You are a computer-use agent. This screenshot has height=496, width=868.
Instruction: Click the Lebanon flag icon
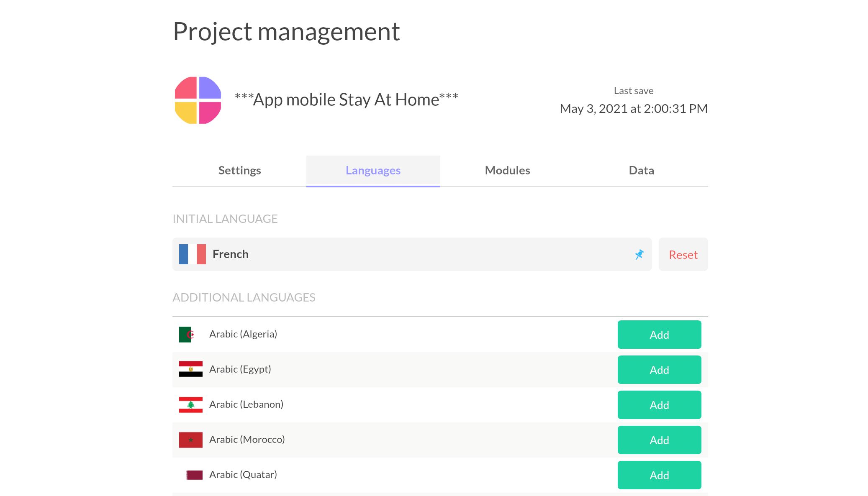pos(191,404)
